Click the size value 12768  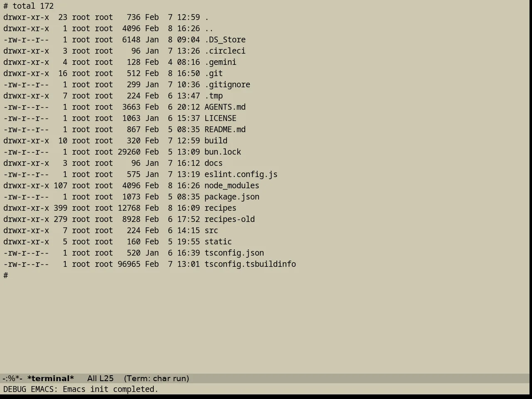tap(129, 208)
